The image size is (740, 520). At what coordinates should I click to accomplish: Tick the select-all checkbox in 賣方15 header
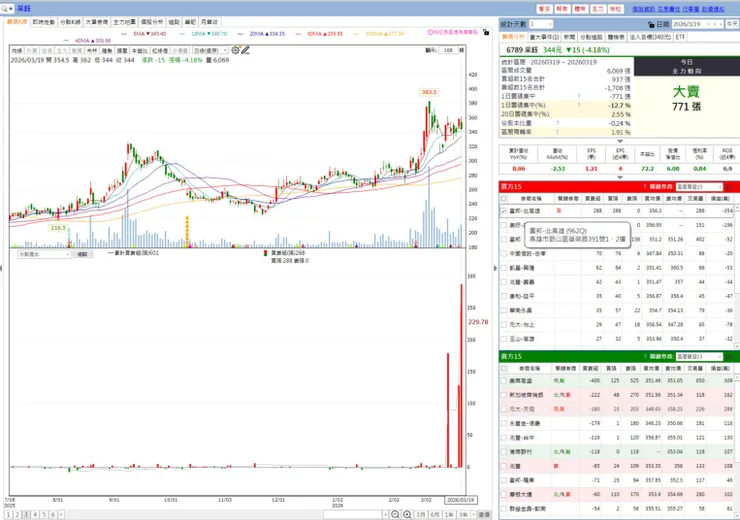pyautogui.click(x=504, y=369)
